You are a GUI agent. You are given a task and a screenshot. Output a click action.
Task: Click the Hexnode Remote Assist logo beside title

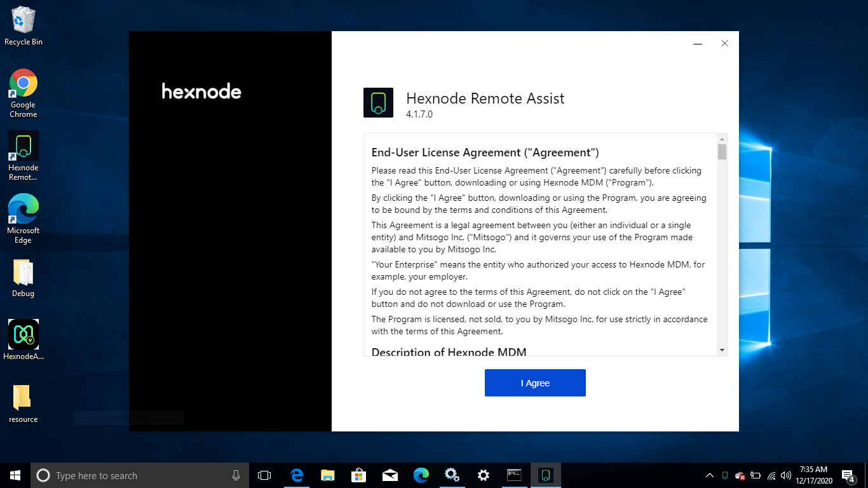(x=378, y=103)
